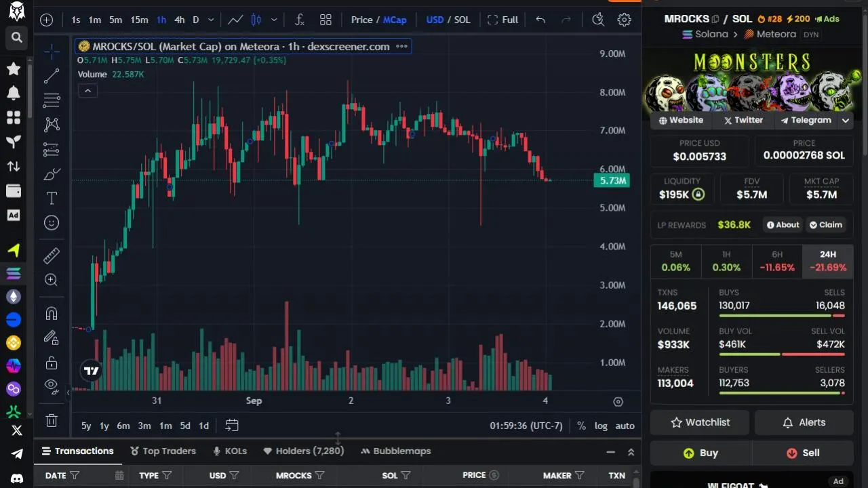Screen dimensions: 868x488
Task: Select the text annotation tool
Action: [52, 199]
